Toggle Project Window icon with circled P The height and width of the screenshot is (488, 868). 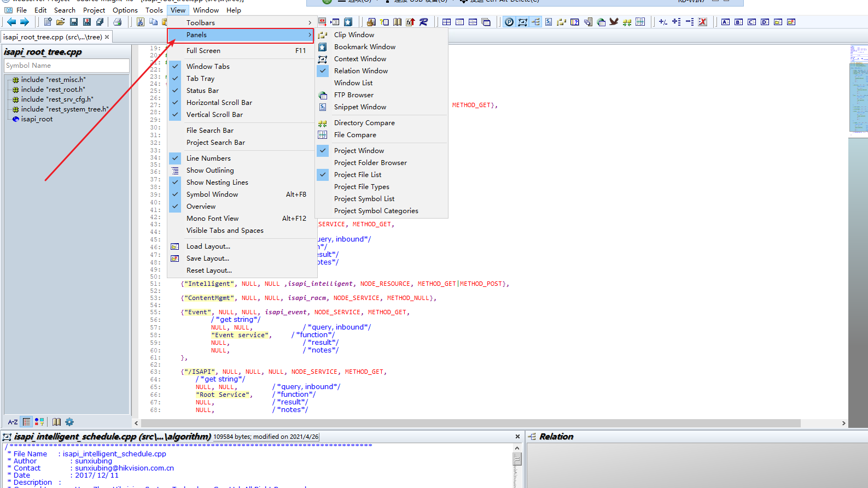pos(509,22)
